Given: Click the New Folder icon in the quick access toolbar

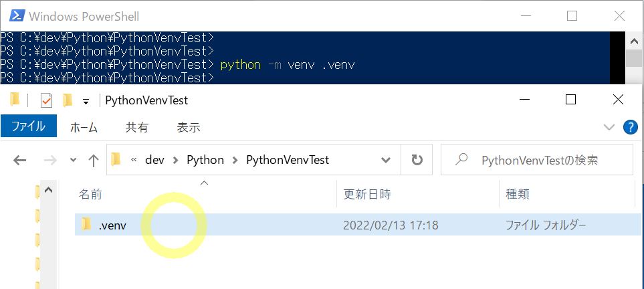Looking at the screenshot, I should click(68, 100).
